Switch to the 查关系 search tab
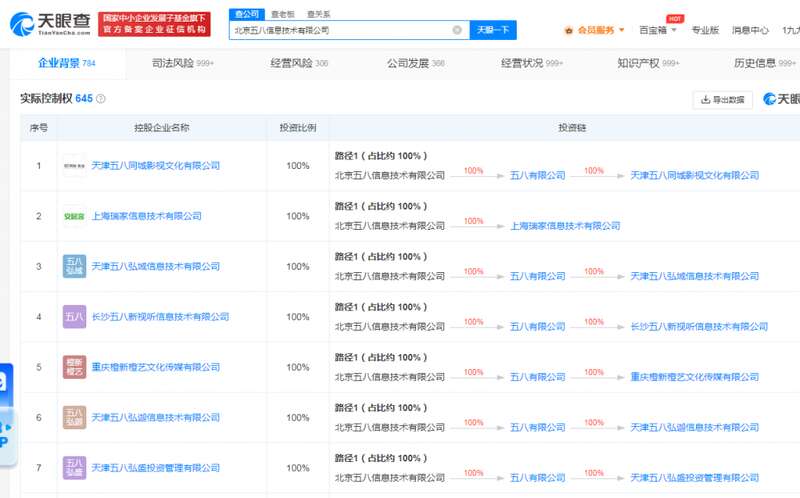The width and height of the screenshot is (800, 498). tap(319, 14)
